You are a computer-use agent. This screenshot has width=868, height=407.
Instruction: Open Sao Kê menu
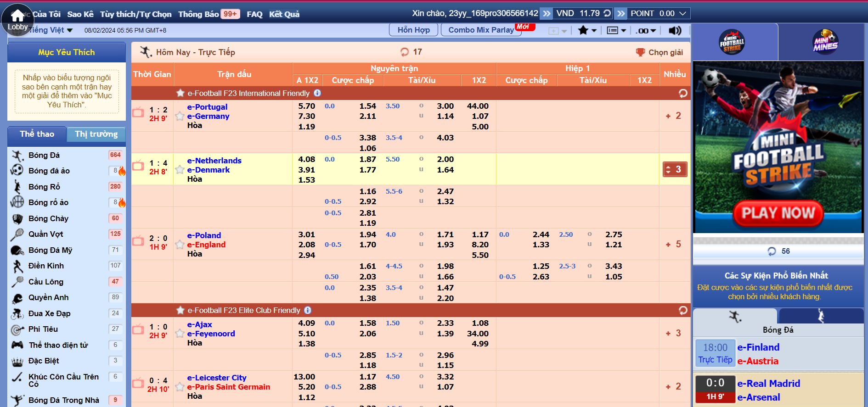[x=80, y=14]
